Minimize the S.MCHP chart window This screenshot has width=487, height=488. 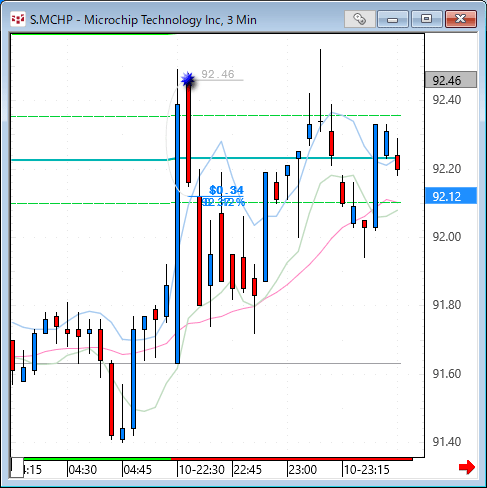point(393,19)
